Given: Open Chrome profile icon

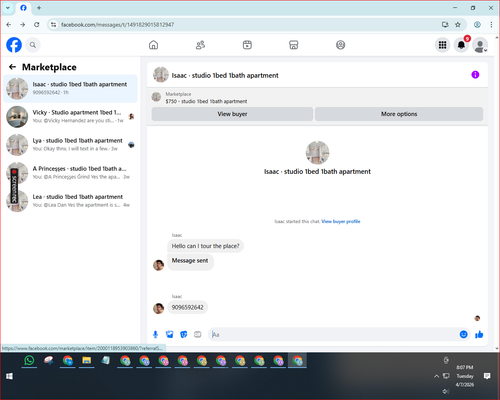Looking at the screenshot, I should tap(477, 25).
